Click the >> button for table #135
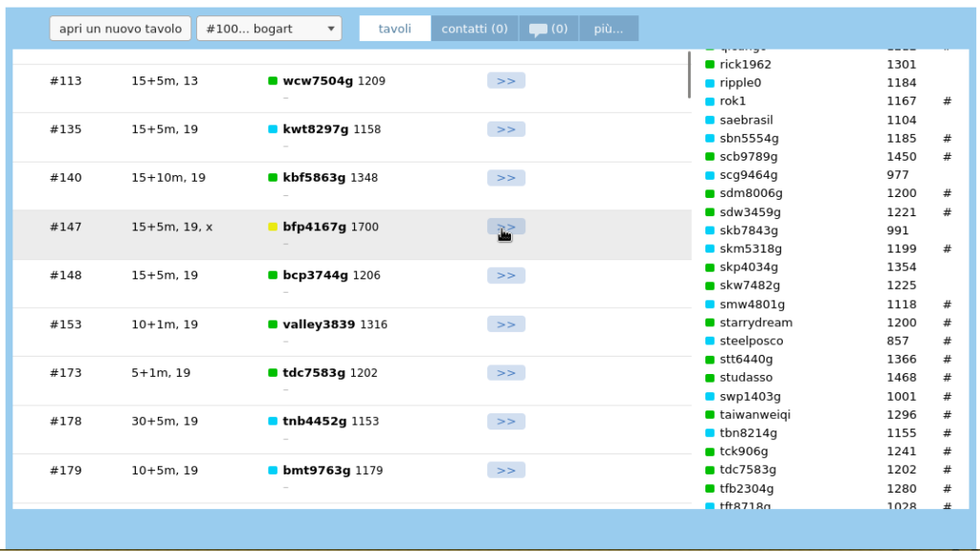 [x=505, y=129]
